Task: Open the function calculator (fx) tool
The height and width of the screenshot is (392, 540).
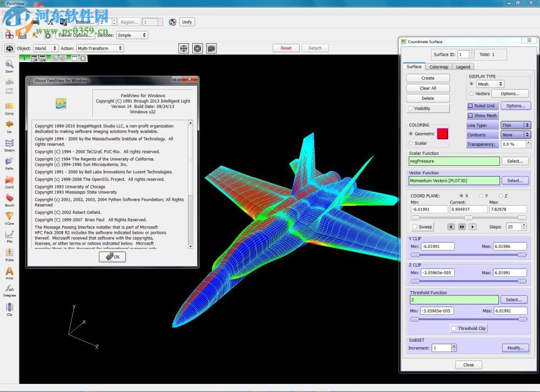Action: (x=50, y=22)
